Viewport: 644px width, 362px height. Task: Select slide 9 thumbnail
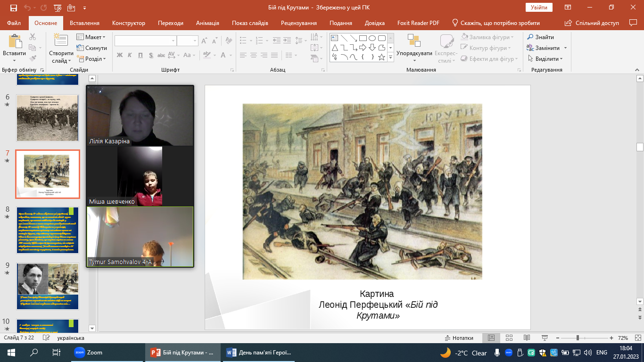(x=48, y=286)
